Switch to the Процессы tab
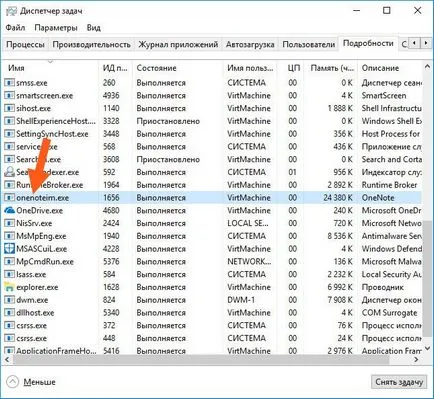Viewport: 434px width, 399px height. tap(25, 44)
